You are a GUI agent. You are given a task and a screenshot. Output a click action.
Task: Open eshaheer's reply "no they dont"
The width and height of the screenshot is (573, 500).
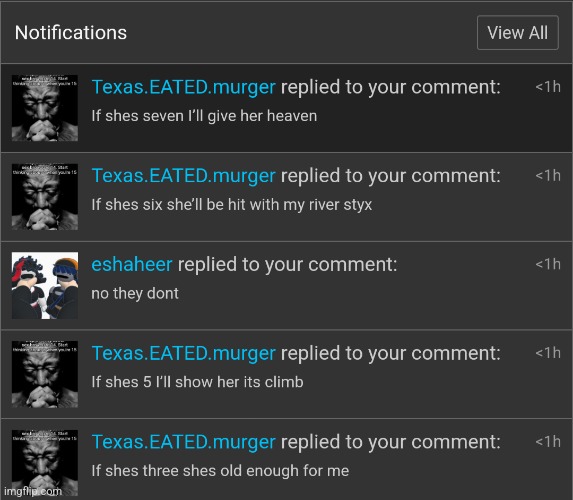[135, 293]
